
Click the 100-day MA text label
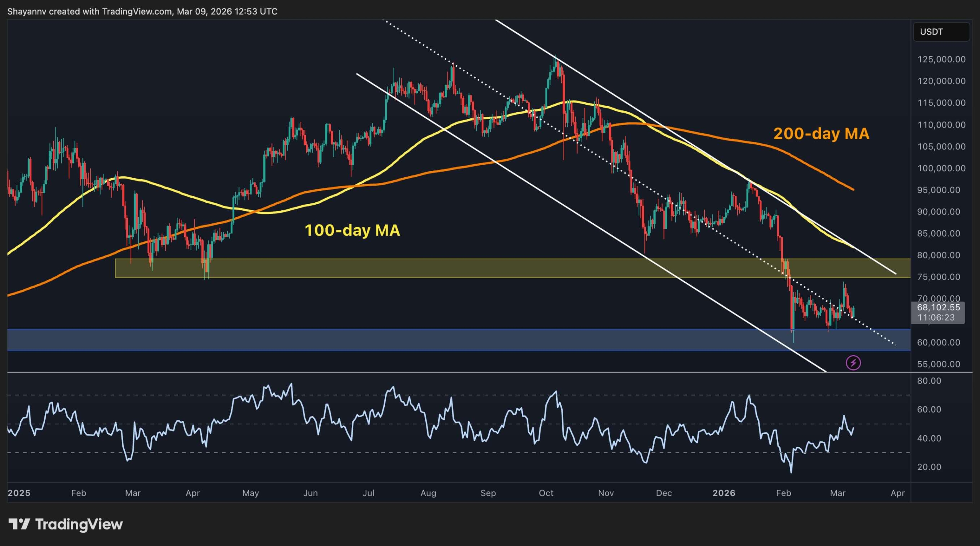pyautogui.click(x=352, y=231)
